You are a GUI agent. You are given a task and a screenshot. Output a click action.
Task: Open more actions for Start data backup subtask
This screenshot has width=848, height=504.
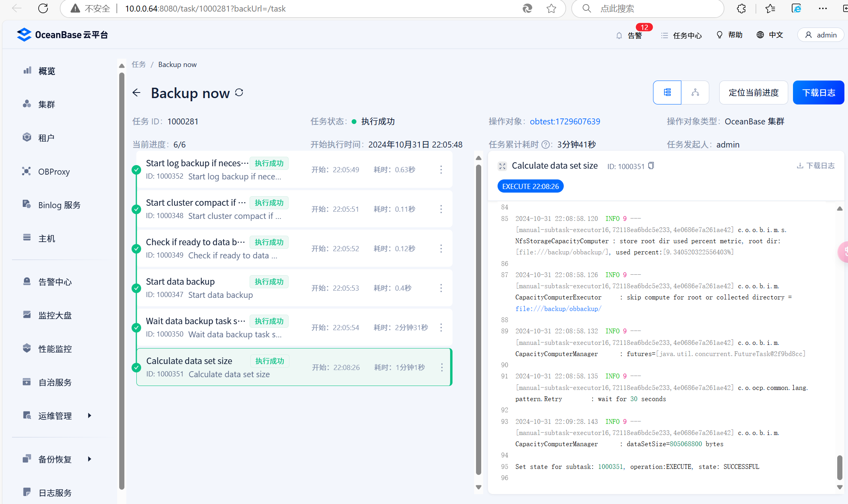441,288
